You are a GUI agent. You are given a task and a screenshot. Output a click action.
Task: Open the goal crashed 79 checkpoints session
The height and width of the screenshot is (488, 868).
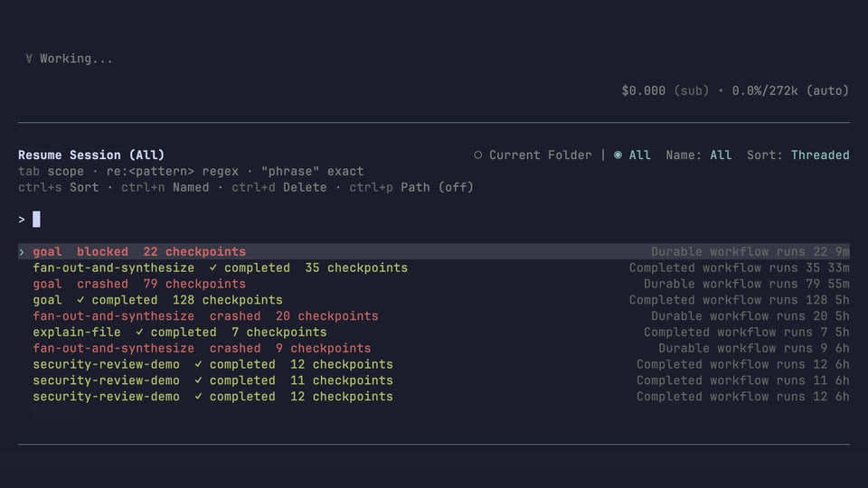coord(434,284)
